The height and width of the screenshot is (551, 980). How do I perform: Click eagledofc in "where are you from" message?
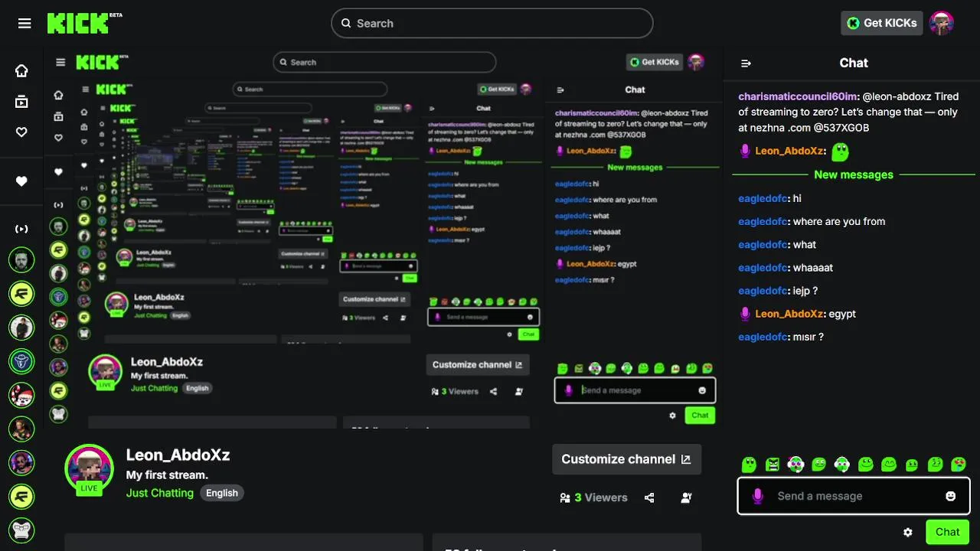pos(763,221)
